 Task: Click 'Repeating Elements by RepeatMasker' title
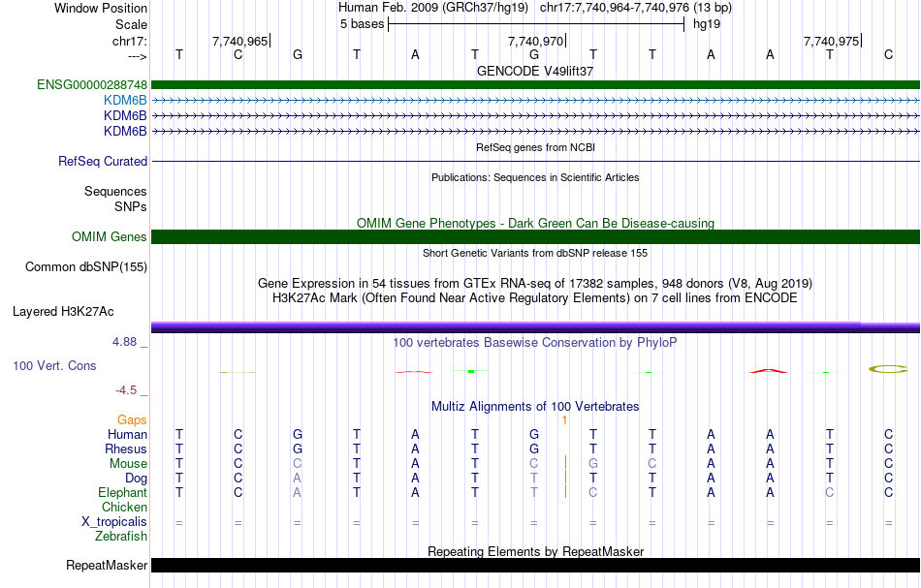pyautogui.click(x=535, y=551)
